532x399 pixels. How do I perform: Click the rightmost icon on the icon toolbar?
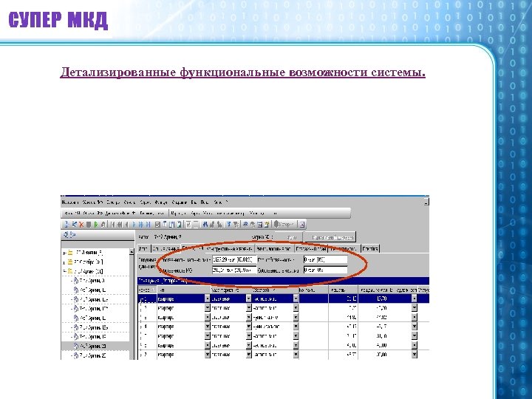tap(302, 225)
